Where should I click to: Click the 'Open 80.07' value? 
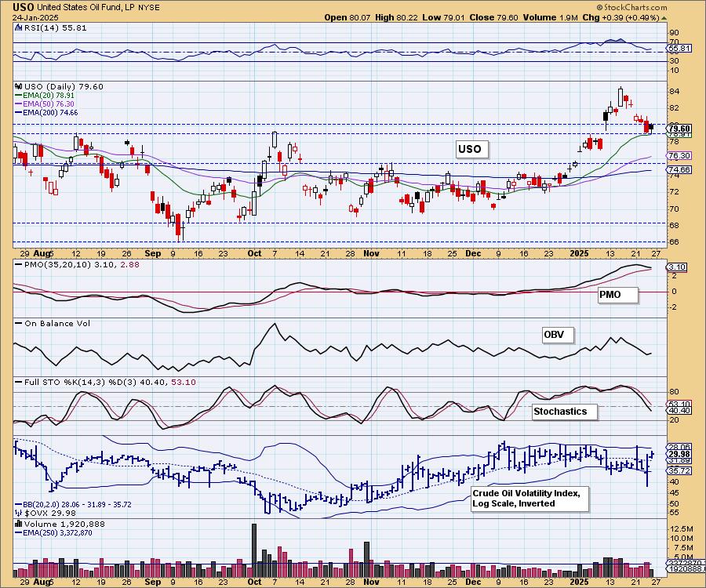(348, 17)
